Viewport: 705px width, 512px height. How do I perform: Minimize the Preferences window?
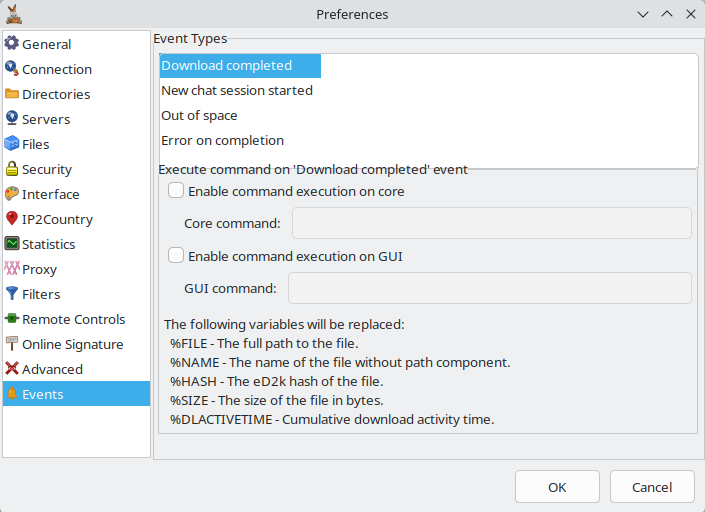643,14
